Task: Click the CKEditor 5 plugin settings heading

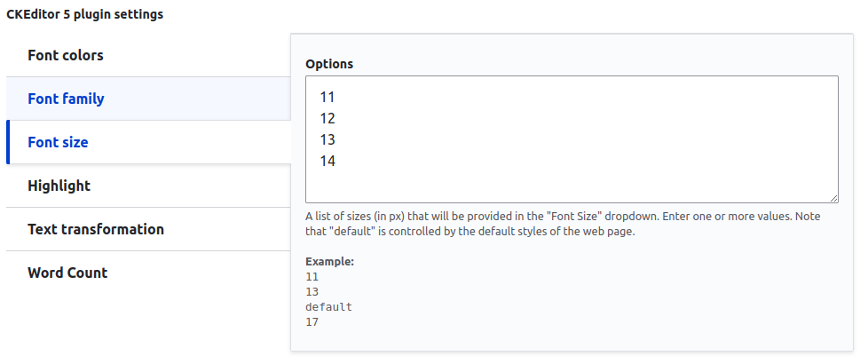Action: point(84,14)
